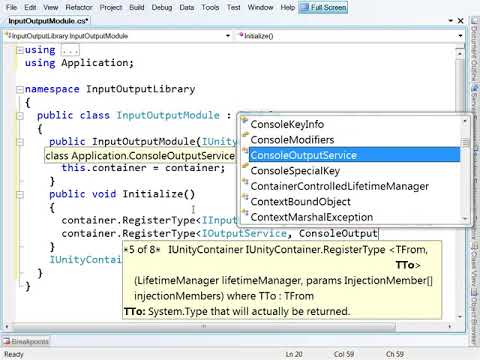Click the Full Screen toolbar icon

[x=304, y=7]
